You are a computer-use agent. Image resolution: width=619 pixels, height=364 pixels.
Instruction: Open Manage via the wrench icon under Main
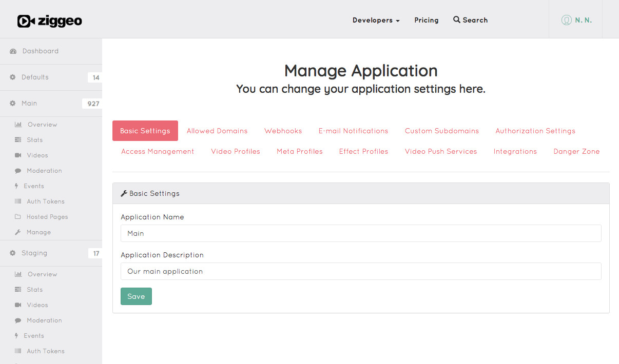(x=18, y=232)
